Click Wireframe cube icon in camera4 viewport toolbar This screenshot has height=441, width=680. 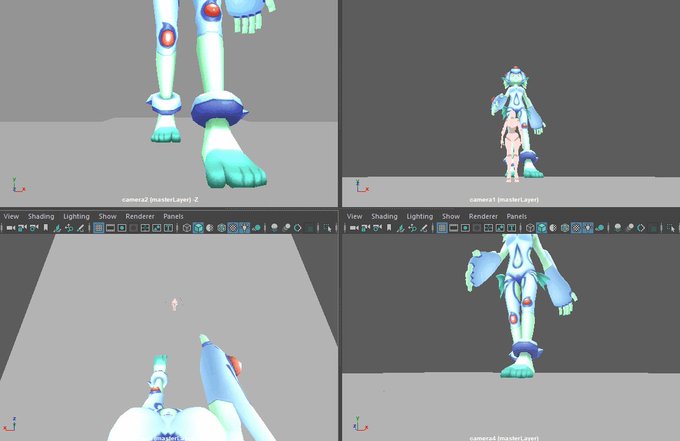coord(530,228)
